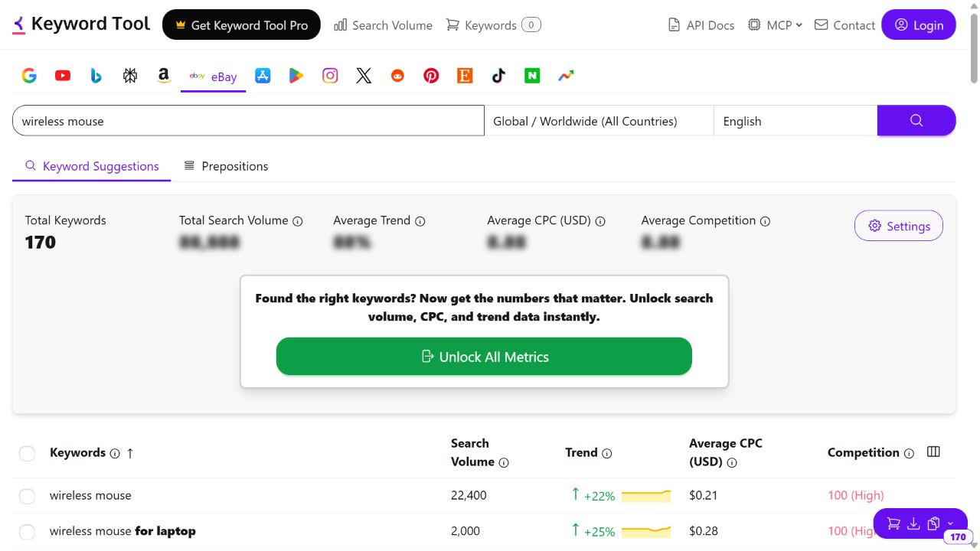Open the Search Volume menu item
This screenshot has height=551, width=980.
(x=384, y=25)
